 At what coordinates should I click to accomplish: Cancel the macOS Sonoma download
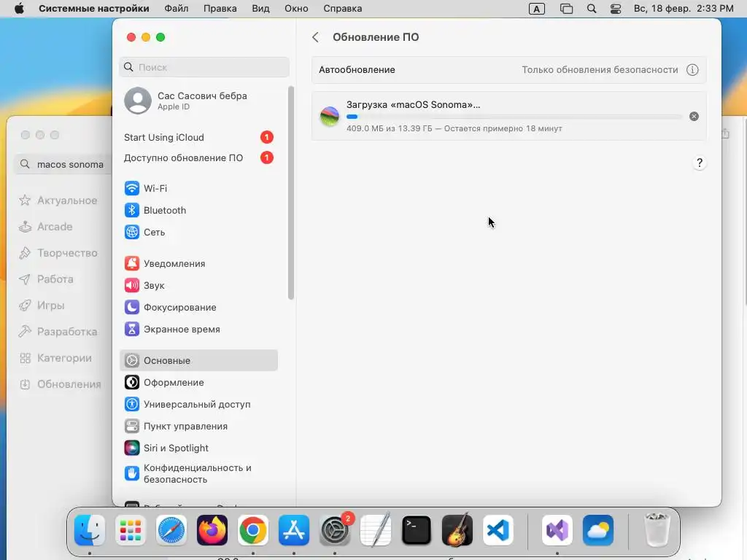[x=694, y=116]
